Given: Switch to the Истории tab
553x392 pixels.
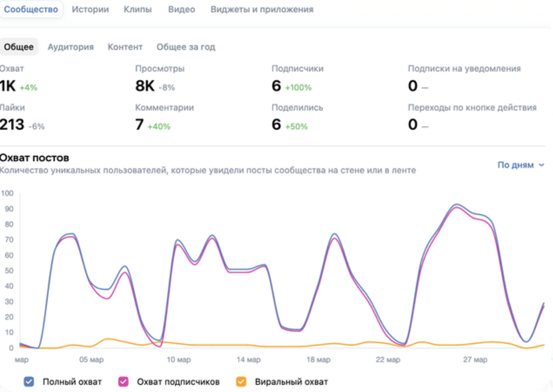Looking at the screenshot, I should click(x=90, y=9).
